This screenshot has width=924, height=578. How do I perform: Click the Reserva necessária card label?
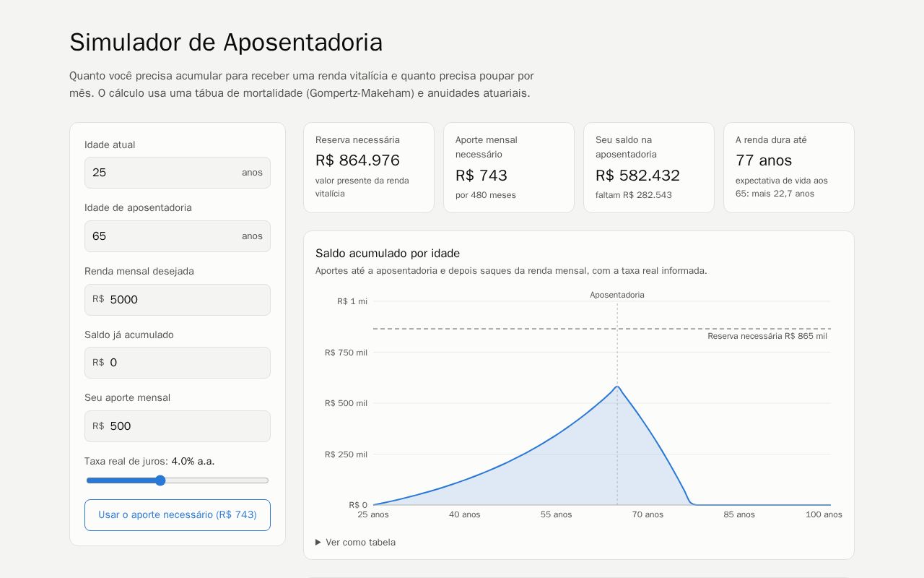[x=357, y=140]
